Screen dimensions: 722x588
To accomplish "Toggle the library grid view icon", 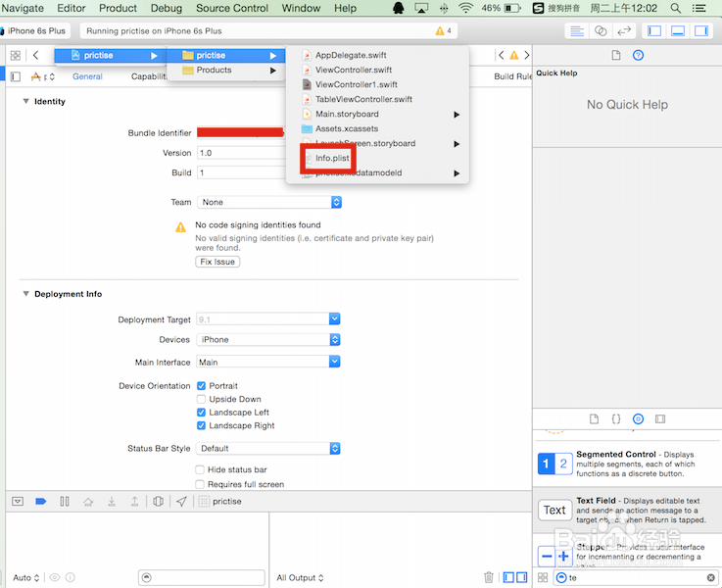I will (543, 577).
